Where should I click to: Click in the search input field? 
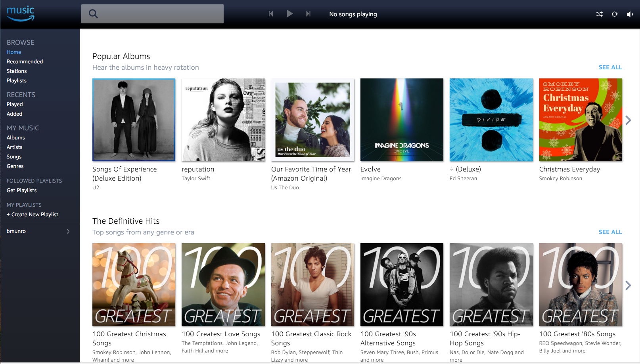point(152,14)
